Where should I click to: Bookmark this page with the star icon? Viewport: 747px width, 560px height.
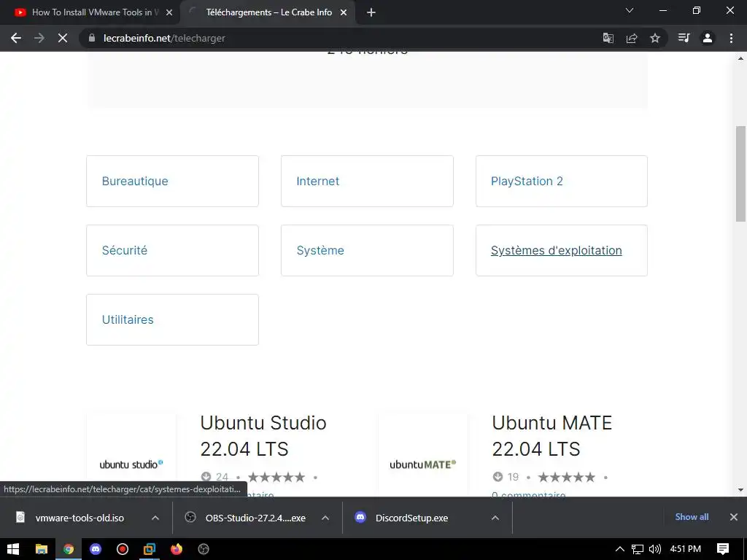pyautogui.click(x=655, y=38)
